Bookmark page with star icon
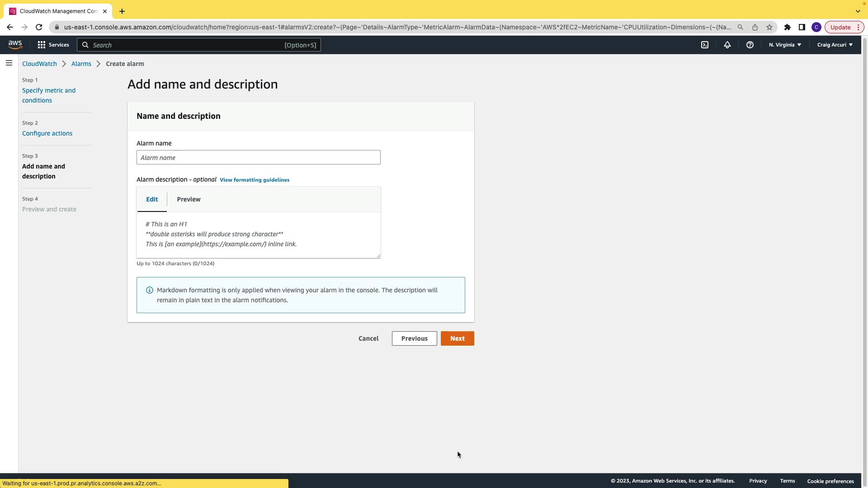Viewport: 868px width, 488px height. point(769,27)
